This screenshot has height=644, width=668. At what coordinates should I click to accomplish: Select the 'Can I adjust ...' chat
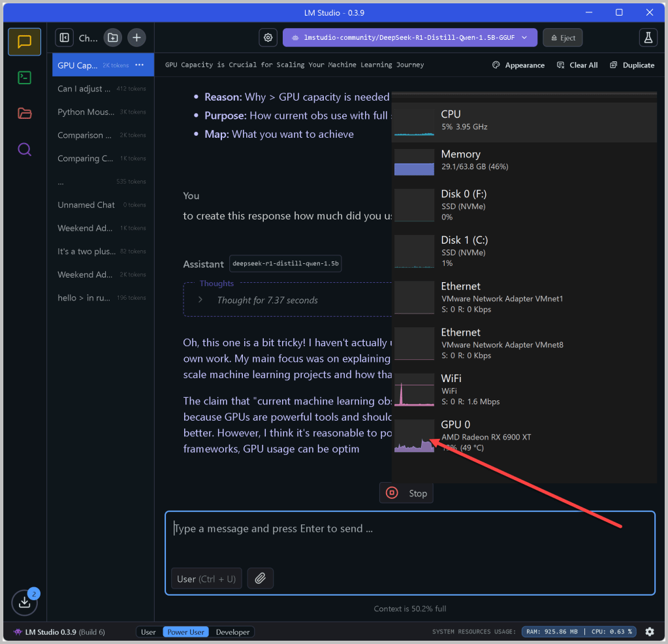click(x=103, y=89)
